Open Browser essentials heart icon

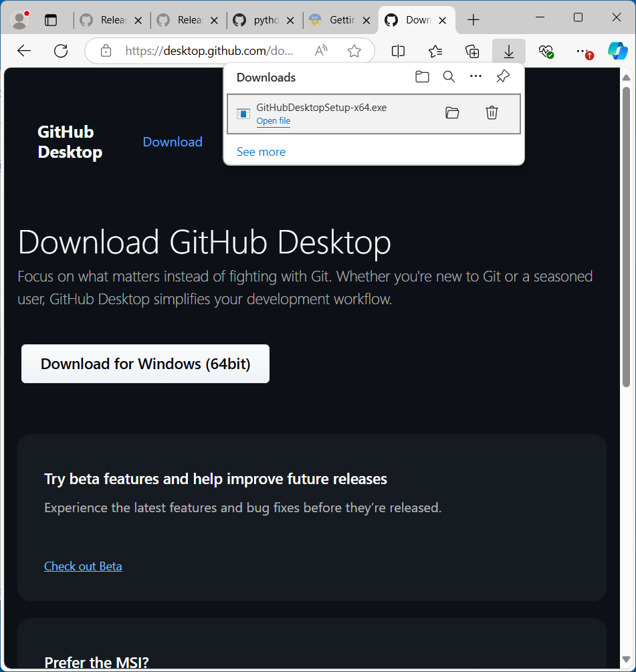click(x=546, y=51)
